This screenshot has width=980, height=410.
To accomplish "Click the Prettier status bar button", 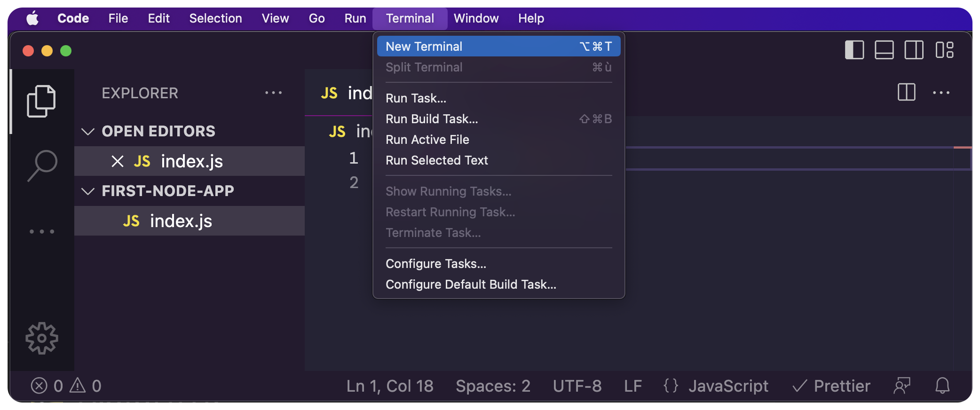I will pos(831,386).
